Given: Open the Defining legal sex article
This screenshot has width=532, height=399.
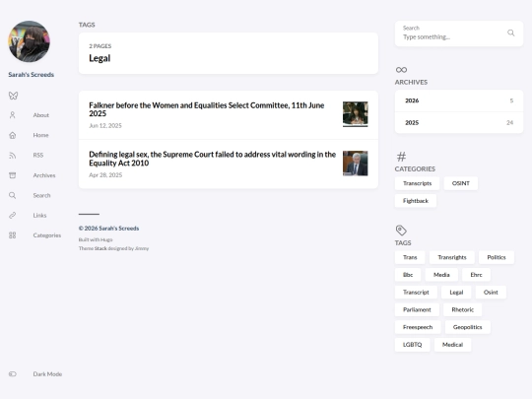Looking at the screenshot, I should (x=213, y=159).
